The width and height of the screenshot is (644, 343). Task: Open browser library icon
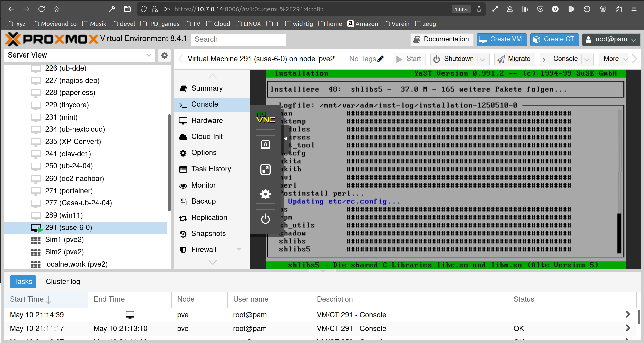point(525,9)
